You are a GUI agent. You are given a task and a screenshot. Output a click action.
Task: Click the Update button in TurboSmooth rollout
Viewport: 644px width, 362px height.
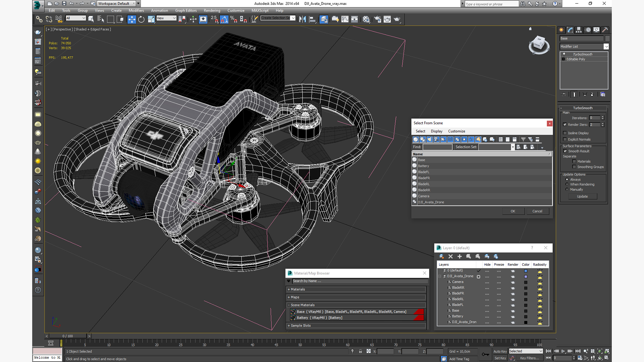(x=582, y=196)
